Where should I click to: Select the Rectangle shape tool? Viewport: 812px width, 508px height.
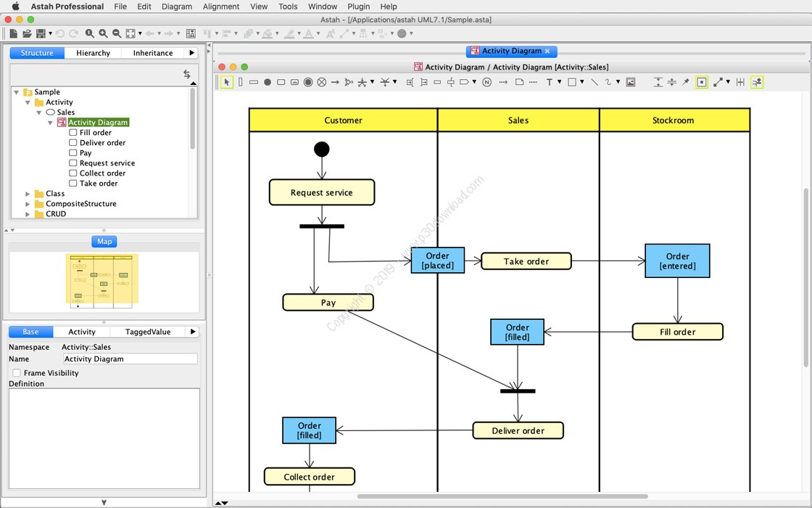[x=572, y=82]
